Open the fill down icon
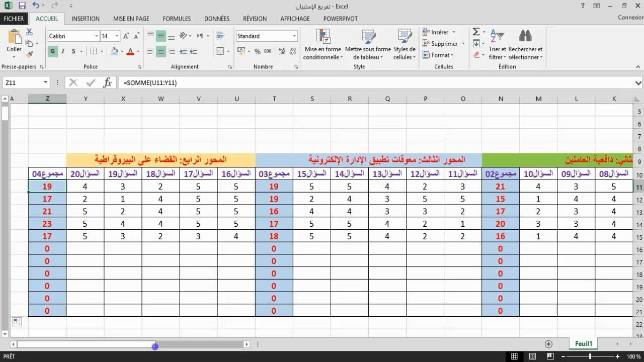 click(x=476, y=43)
